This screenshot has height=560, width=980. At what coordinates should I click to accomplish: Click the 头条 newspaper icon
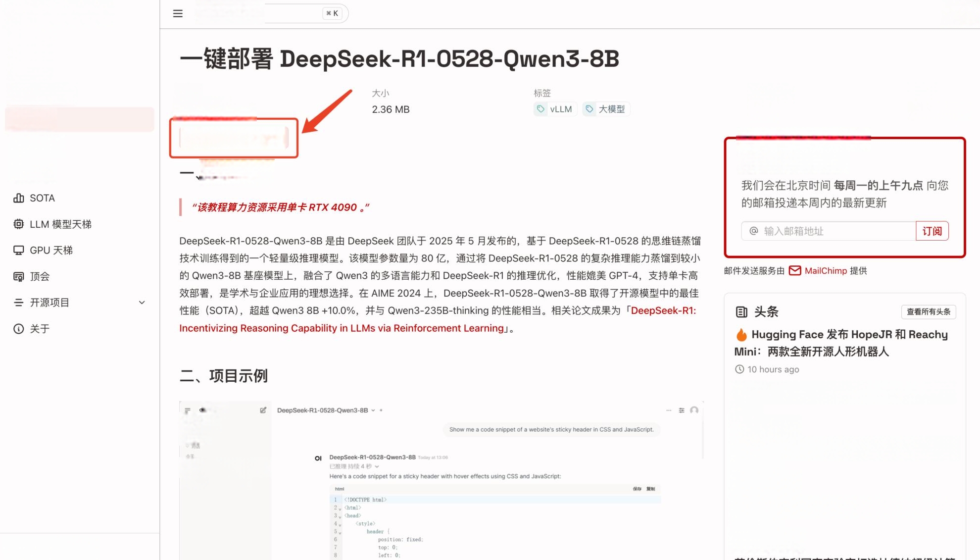tap(741, 312)
